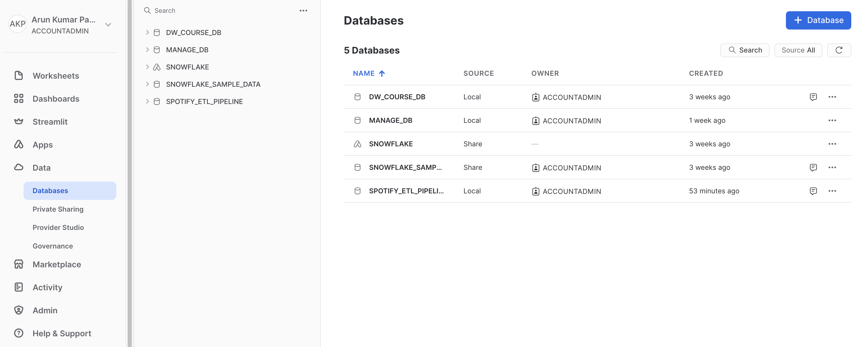868x347 pixels.
Task: Sort by the OWNER column header
Action: tap(545, 73)
